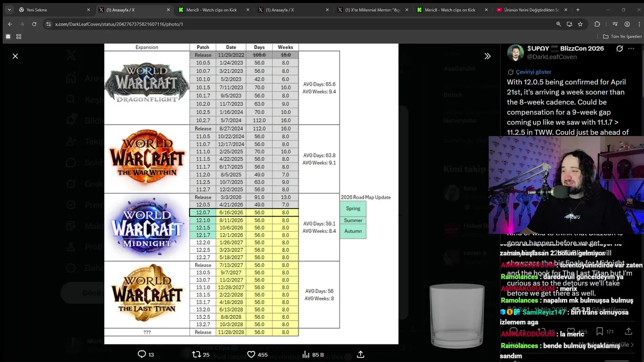Close the Yeni Sekme tab
Image resolution: width=644 pixels, height=362 pixels.
point(89,10)
